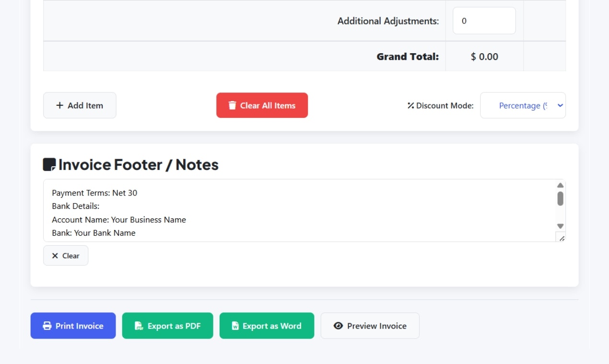
Task: Click the X icon on the Clear button
Action: pos(55,255)
